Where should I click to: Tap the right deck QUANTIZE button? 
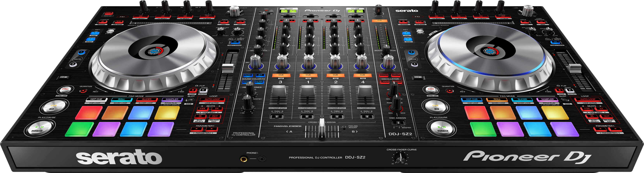(450, 91)
